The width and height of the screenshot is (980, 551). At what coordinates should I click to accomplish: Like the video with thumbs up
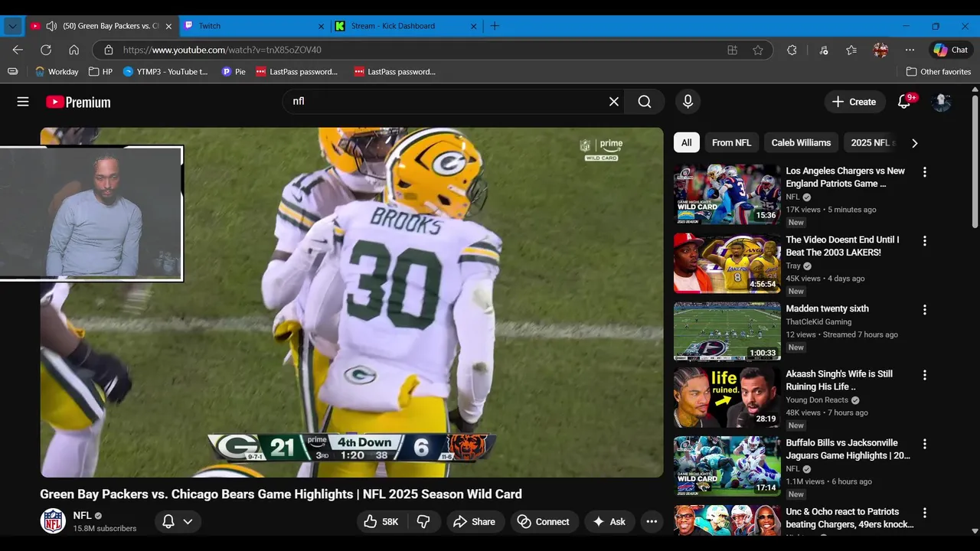(381, 522)
